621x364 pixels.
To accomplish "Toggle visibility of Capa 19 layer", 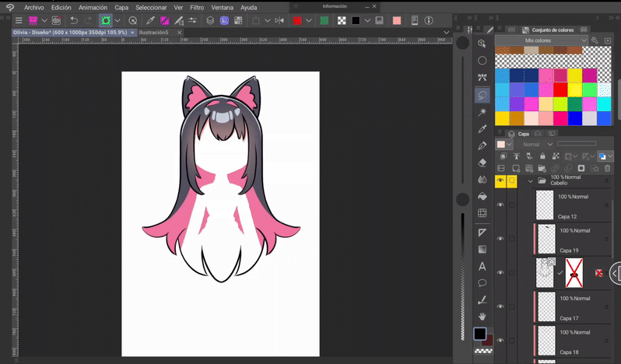I will [x=500, y=239].
